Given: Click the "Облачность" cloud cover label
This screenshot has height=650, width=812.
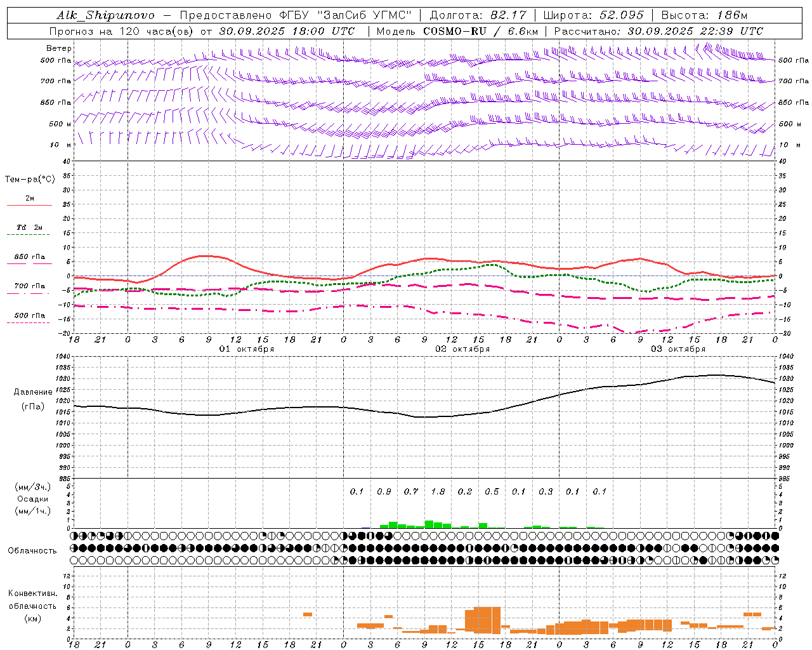Looking at the screenshot, I should 32,551.
